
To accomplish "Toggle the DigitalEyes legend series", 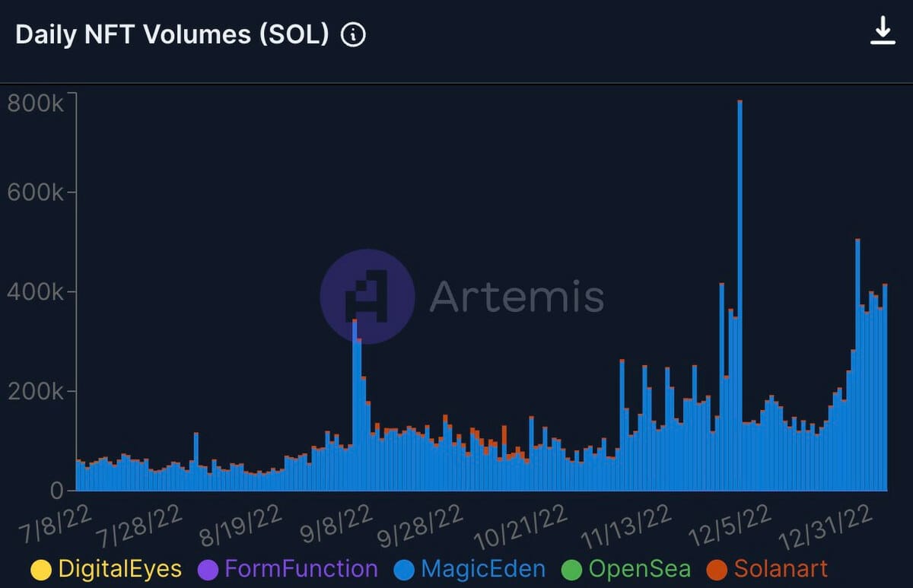I will [106, 569].
